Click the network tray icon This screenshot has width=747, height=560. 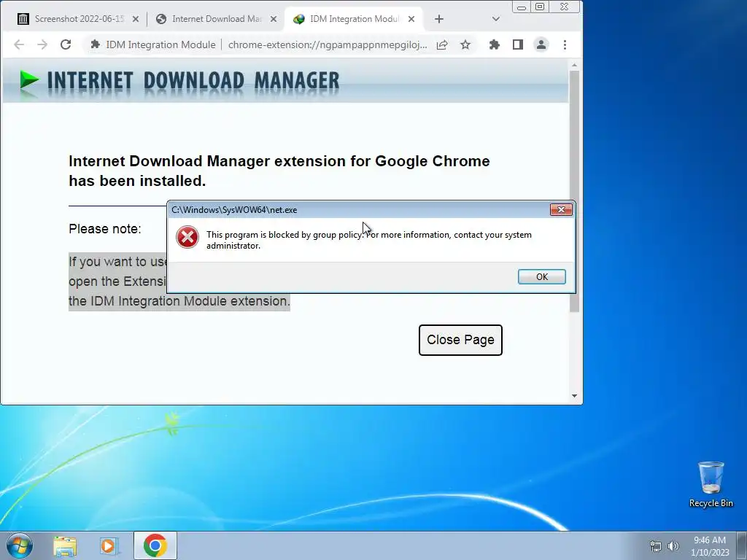click(x=656, y=546)
